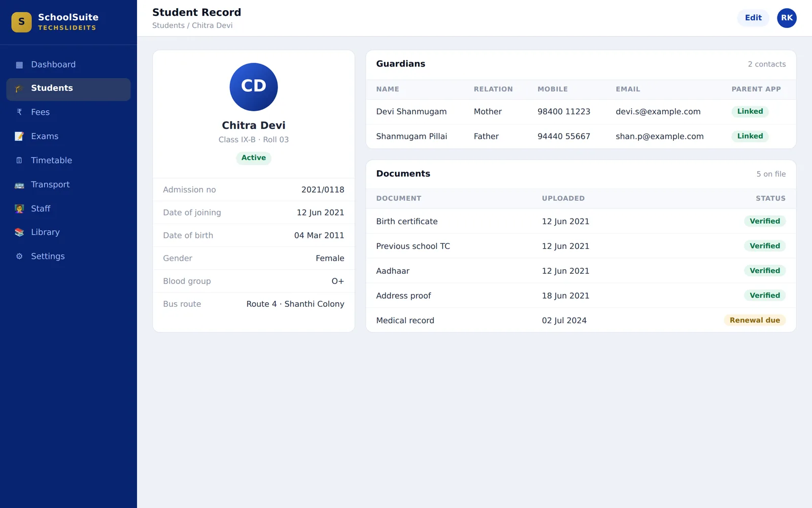
Task: Select guardian name Devi Shanmugam
Action: point(412,112)
